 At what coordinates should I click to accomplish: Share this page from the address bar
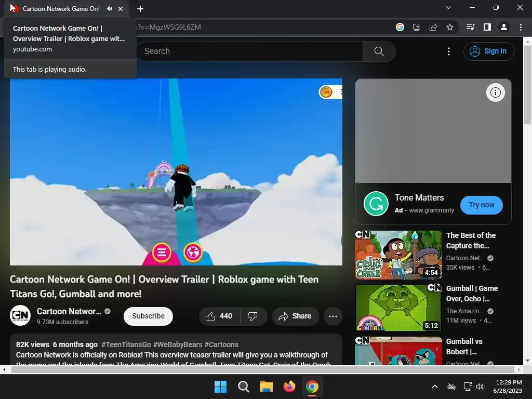pos(433,27)
